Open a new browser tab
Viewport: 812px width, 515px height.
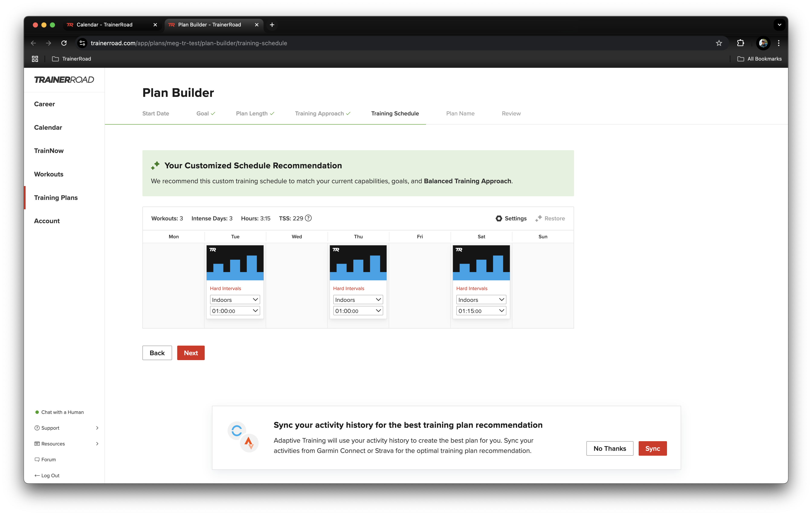point(272,25)
